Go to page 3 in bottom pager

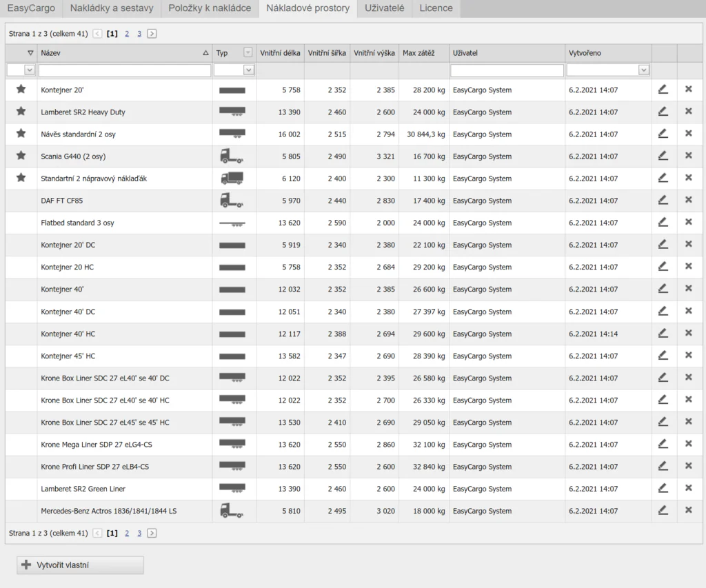[x=139, y=533]
